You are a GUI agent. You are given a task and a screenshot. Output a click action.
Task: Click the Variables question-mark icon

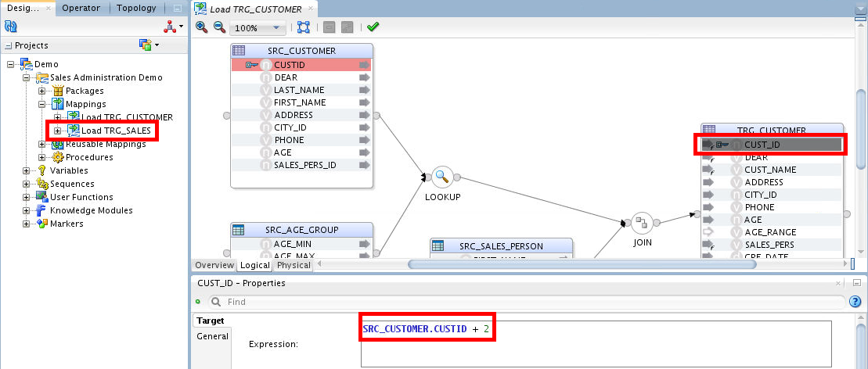coord(41,170)
